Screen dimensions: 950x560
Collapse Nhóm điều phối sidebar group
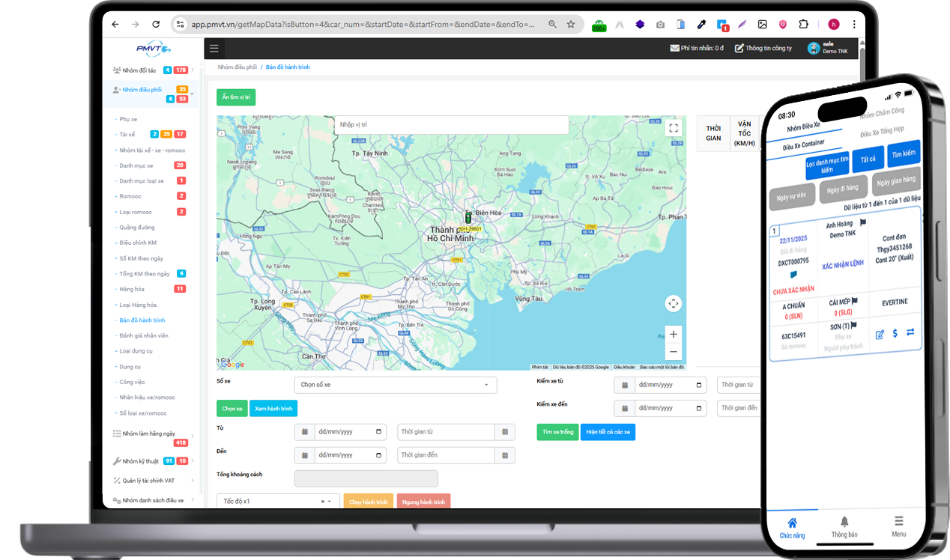pos(151,94)
